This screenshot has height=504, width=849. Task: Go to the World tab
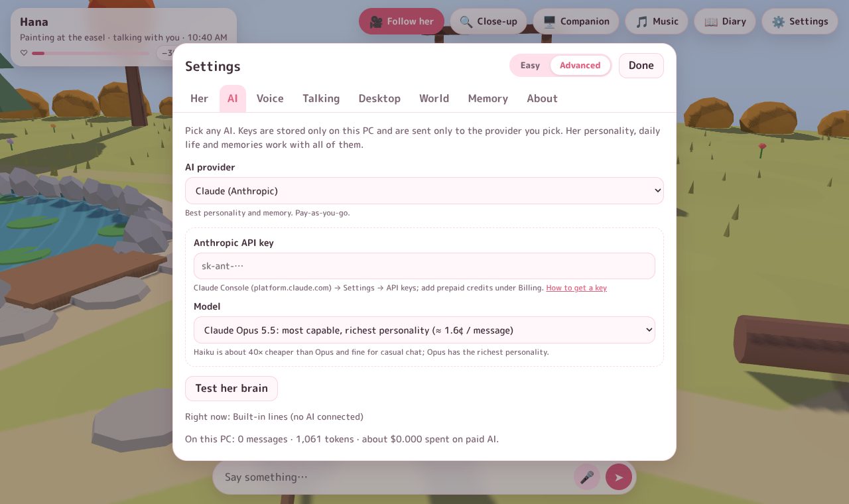pos(434,98)
